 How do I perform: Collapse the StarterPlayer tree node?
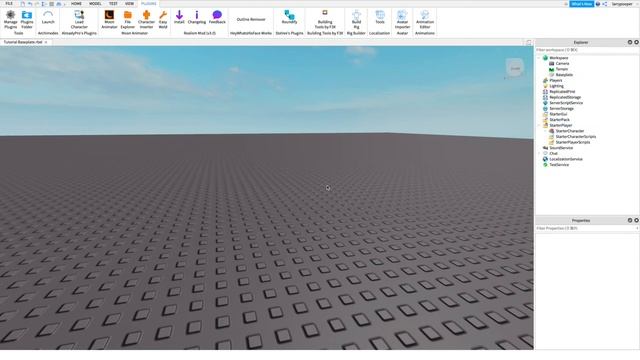(539, 125)
